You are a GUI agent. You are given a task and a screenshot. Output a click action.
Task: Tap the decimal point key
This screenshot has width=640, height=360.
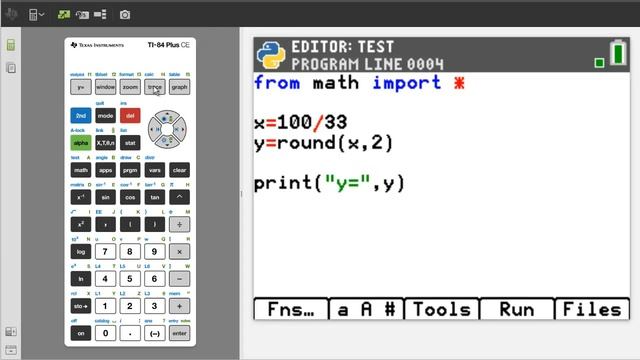click(130, 333)
